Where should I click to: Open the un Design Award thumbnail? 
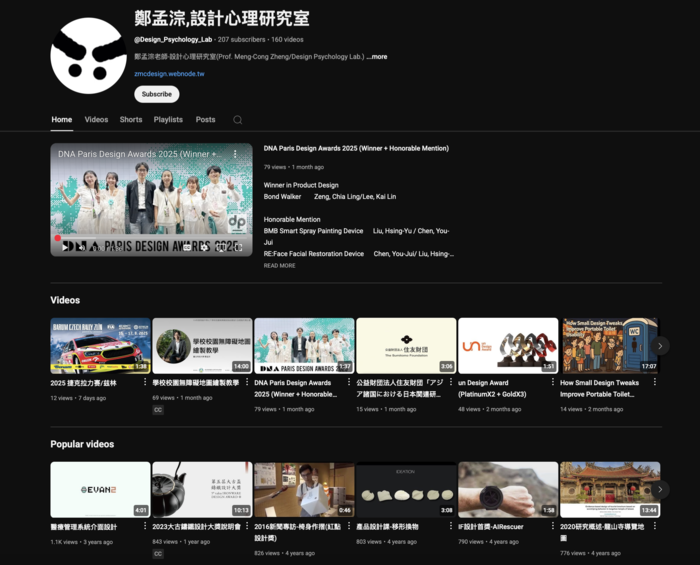tap(508, 346)
